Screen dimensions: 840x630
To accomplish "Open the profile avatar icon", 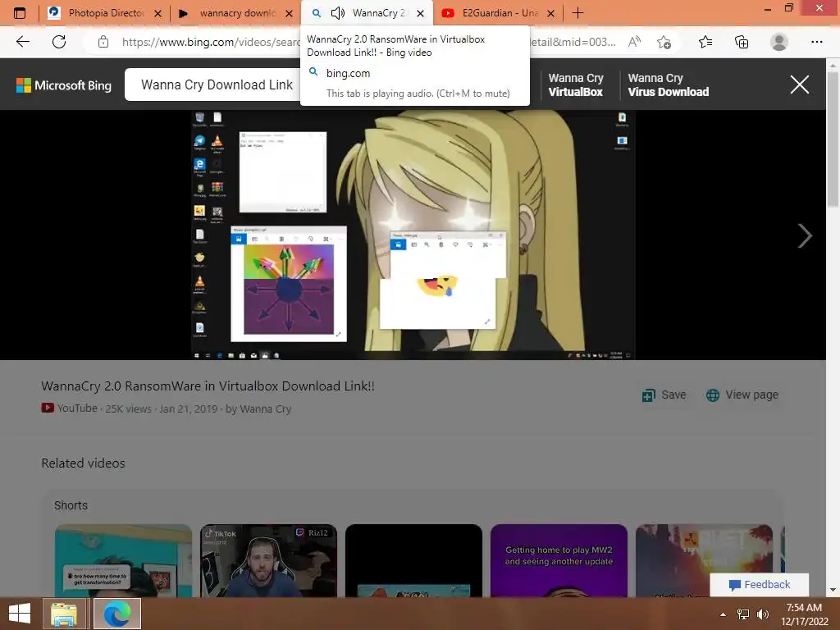I will [x=779, y=42].
